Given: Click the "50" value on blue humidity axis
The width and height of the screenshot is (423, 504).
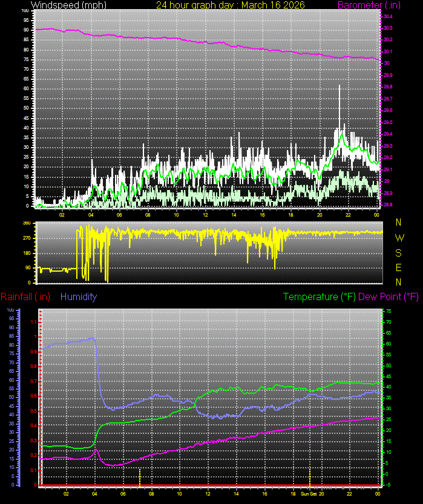Looking at the screenshot, I should [x=12, y=398].
